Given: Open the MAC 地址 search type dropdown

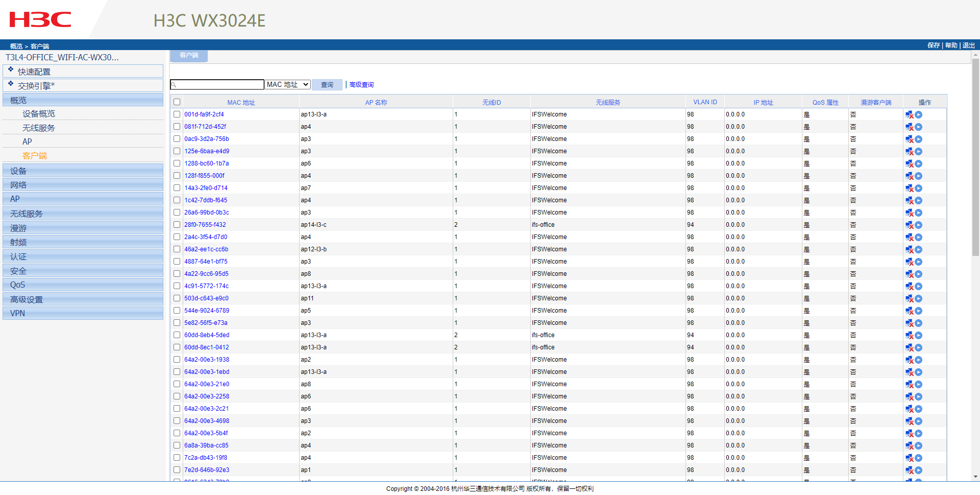Looking at the screenshot, I should pyautogui.click(x=288, y=85).
